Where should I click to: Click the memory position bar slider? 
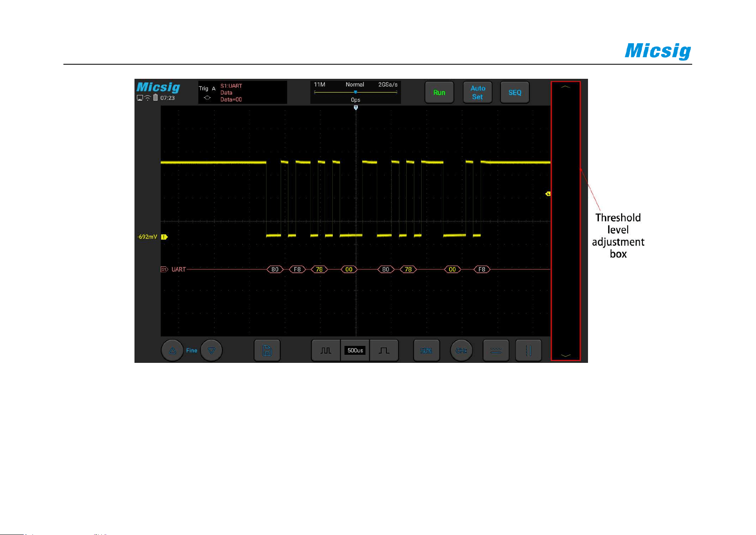[x=355, y=92]
